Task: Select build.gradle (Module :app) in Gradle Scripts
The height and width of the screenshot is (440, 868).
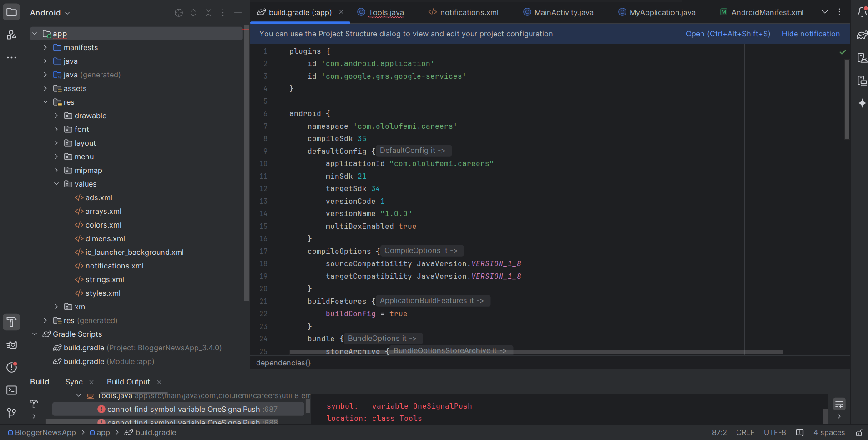Action: pyautogui.click(x=109, y=361)
